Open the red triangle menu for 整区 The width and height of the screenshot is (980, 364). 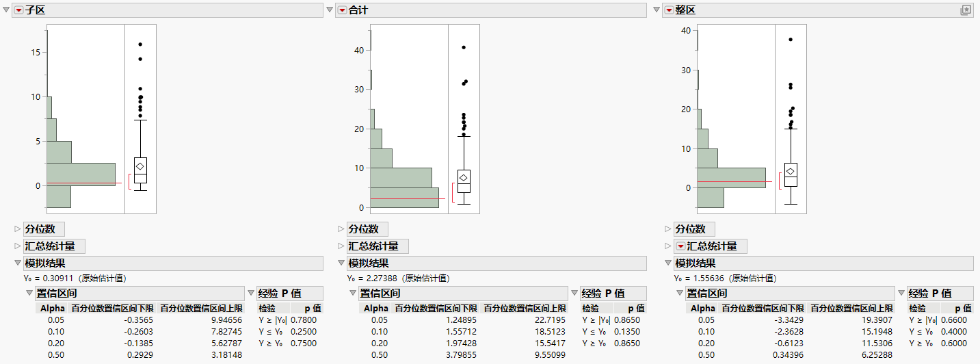pyautogui.click(x=669, y=10)
